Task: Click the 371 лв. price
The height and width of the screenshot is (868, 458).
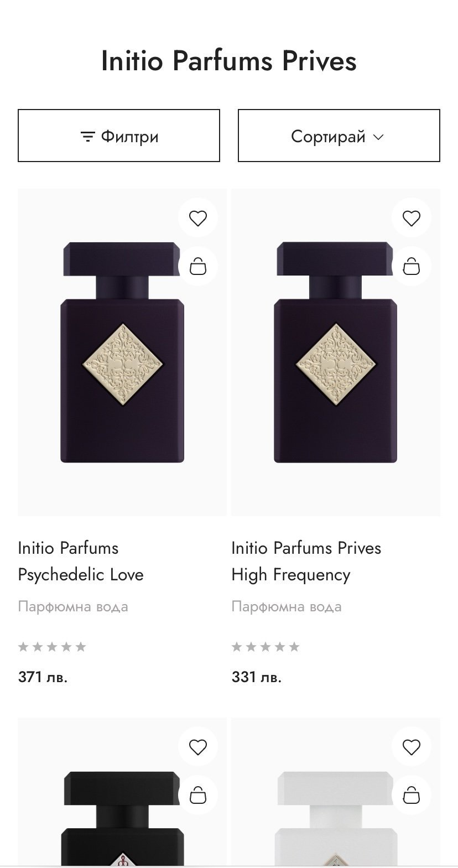Action: point(43,677)
